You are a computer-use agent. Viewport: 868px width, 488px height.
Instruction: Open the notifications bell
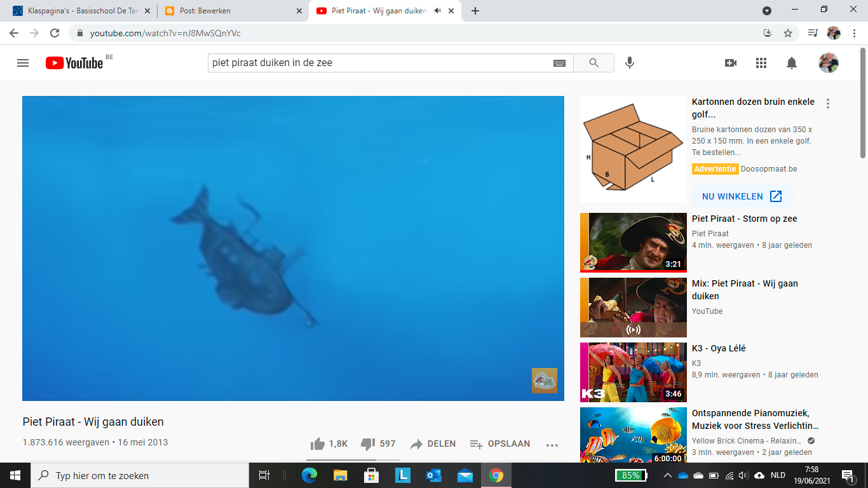[x=792, y=63]
